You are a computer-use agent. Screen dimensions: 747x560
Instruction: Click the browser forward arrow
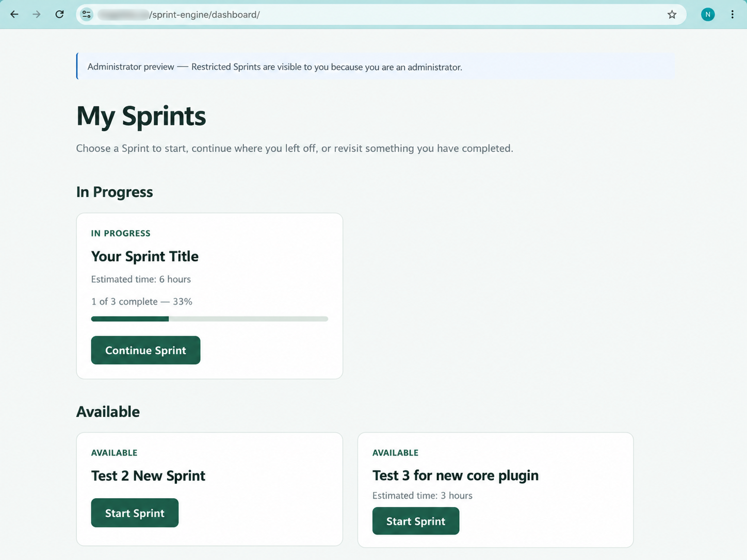pos(37,14)
